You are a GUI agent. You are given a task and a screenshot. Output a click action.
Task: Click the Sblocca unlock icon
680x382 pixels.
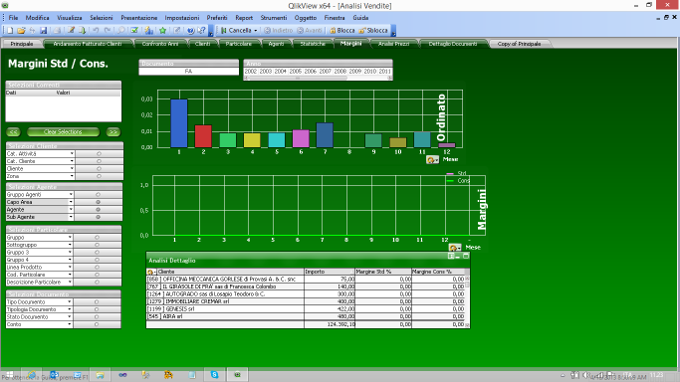click(362, 30)
